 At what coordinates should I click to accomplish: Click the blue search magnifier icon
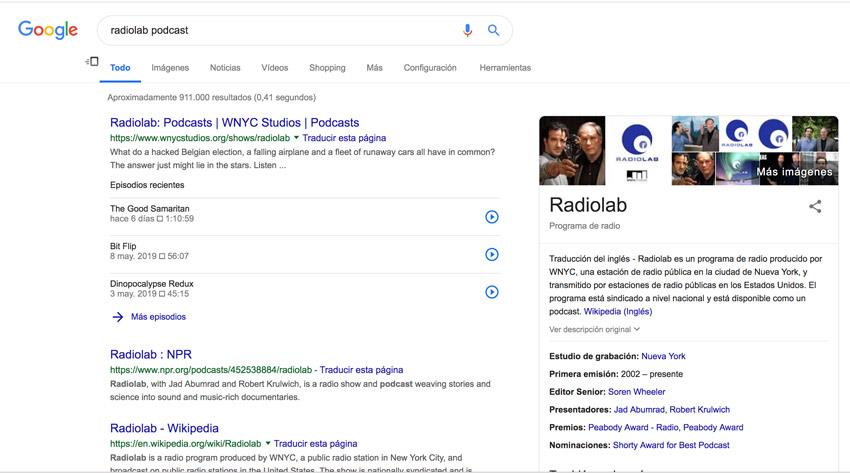pos(493,30)
